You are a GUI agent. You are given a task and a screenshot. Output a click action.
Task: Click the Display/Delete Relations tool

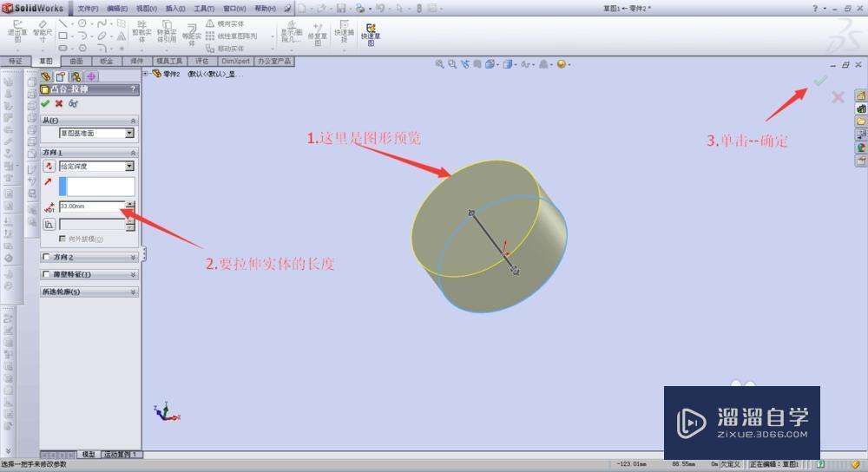click(291, 32)
